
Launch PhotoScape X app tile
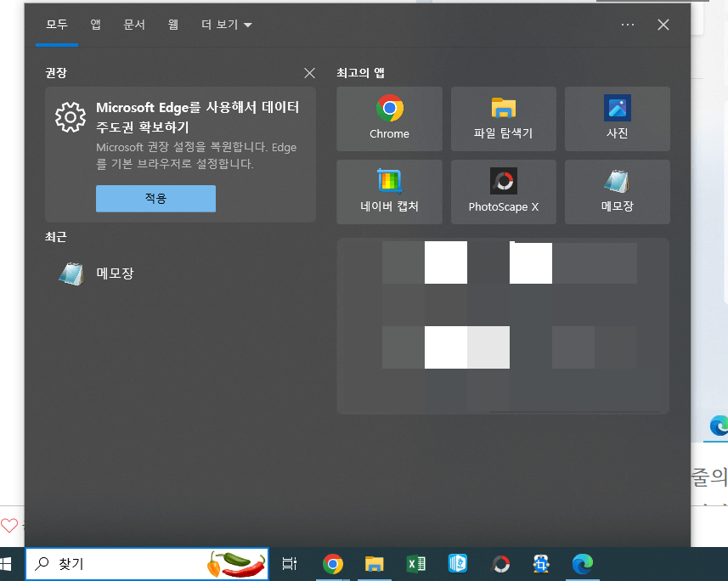pyautogui.click(x=503, y=192)
